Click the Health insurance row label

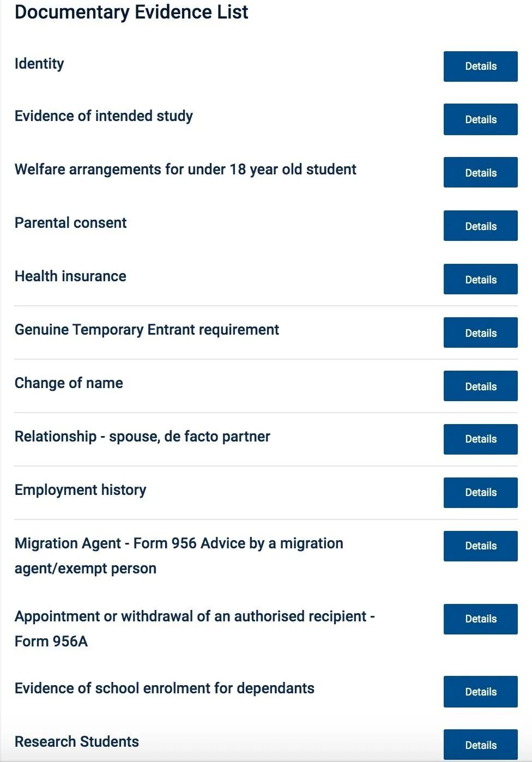click(x=70, y=276)
